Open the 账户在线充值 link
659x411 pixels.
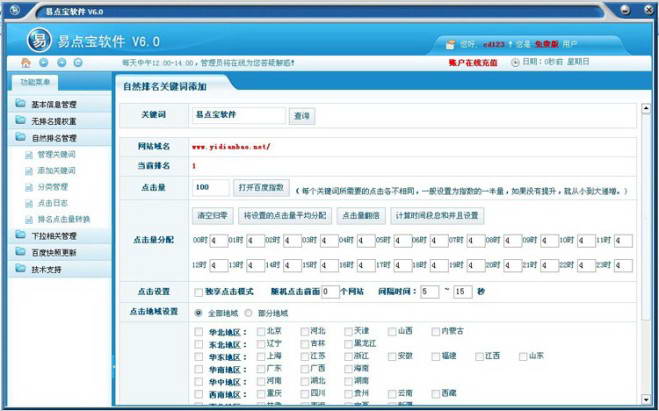[x=473, y=63]
